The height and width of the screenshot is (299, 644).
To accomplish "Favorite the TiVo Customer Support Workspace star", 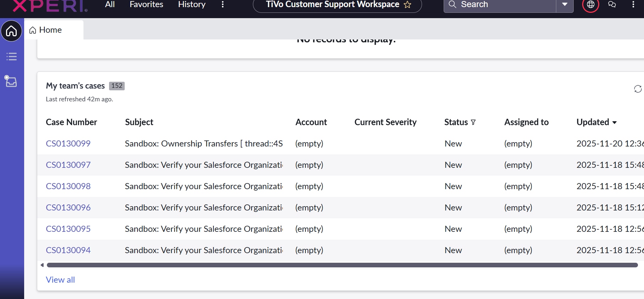I will tap(407, 5).
